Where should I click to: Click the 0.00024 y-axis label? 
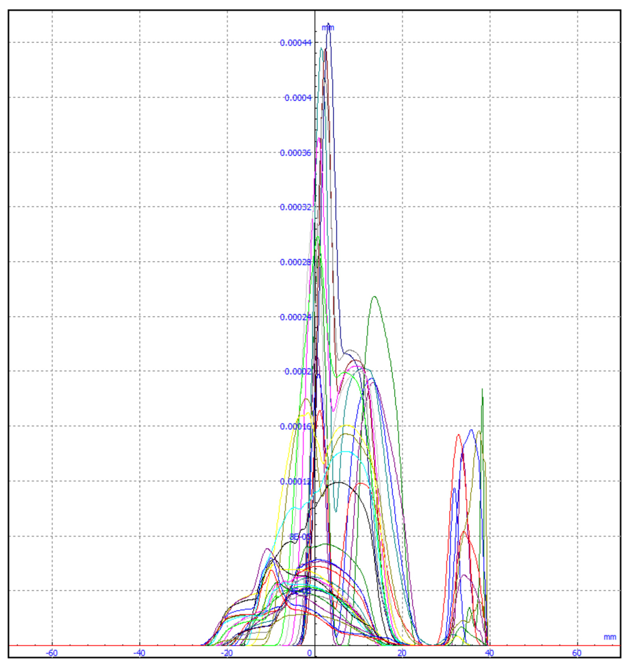click(x=296, y=317)
